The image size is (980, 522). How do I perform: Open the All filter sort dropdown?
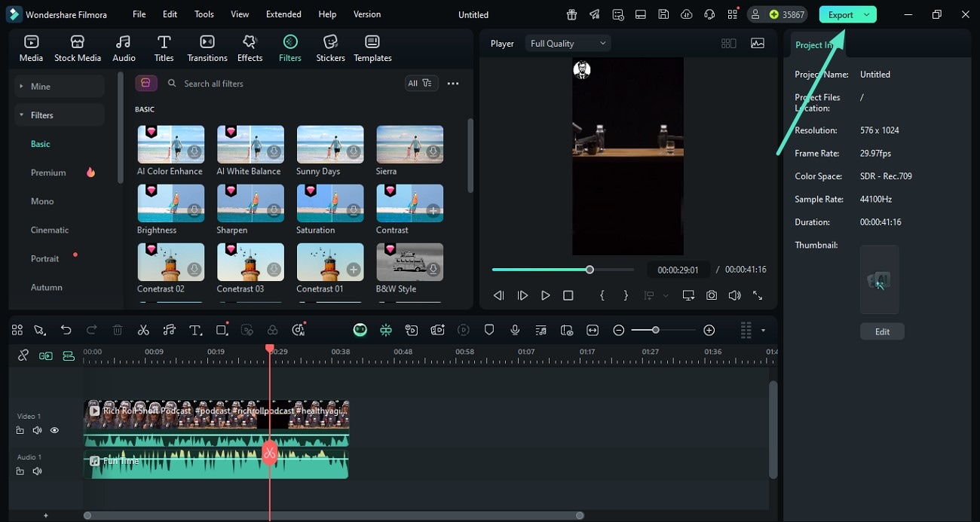tap(421, 84)
